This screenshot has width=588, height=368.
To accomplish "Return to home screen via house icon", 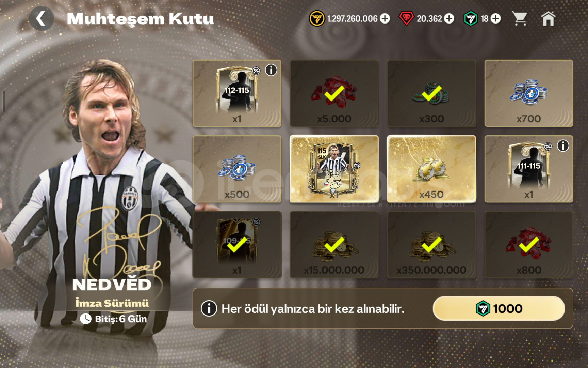I will click(548, 18).
